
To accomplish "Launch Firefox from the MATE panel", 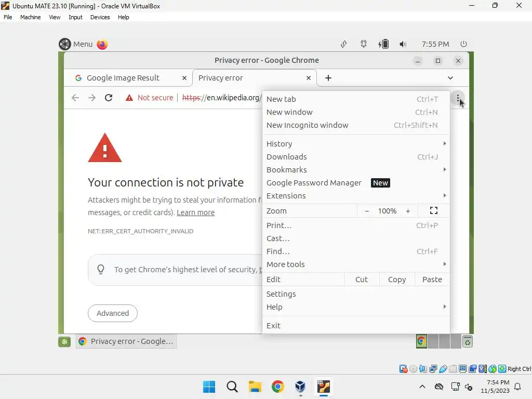I will pyautogui.click(x=102, y=44).
